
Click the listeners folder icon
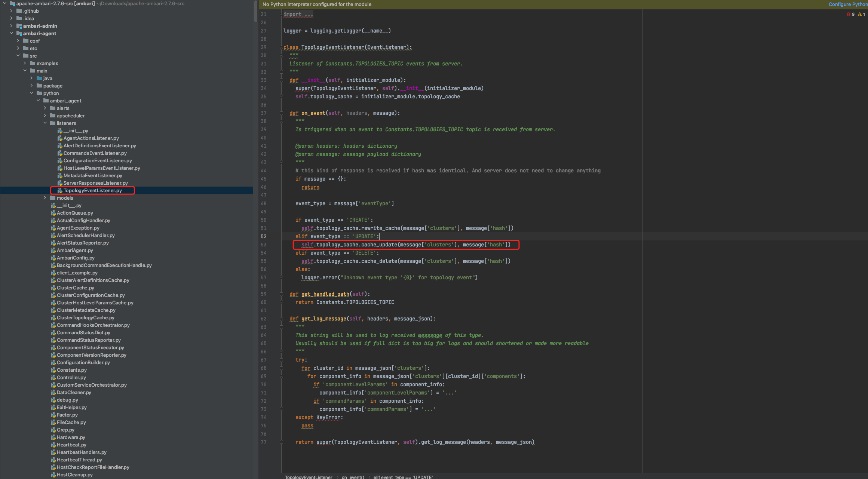[53, 123]
